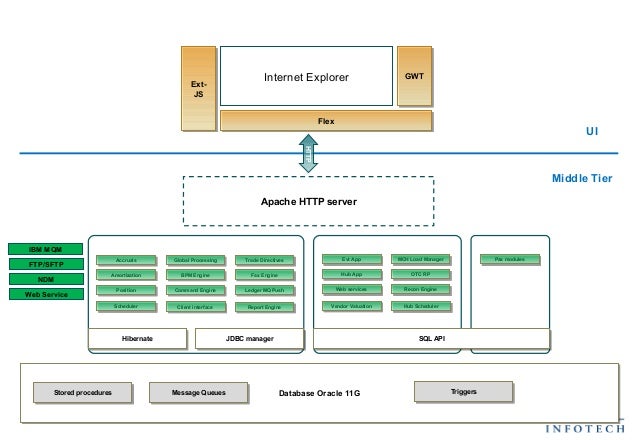Select the OTC RP module
Viewport: 638px width, 442px height.
click(x=421, y=274)
